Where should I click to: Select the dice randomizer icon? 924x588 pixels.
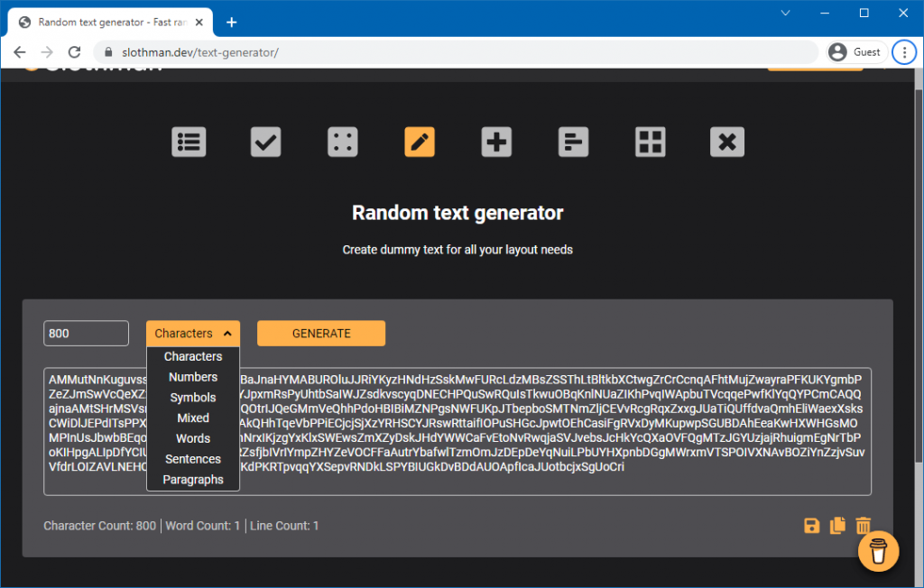click(x=342, y=142)
